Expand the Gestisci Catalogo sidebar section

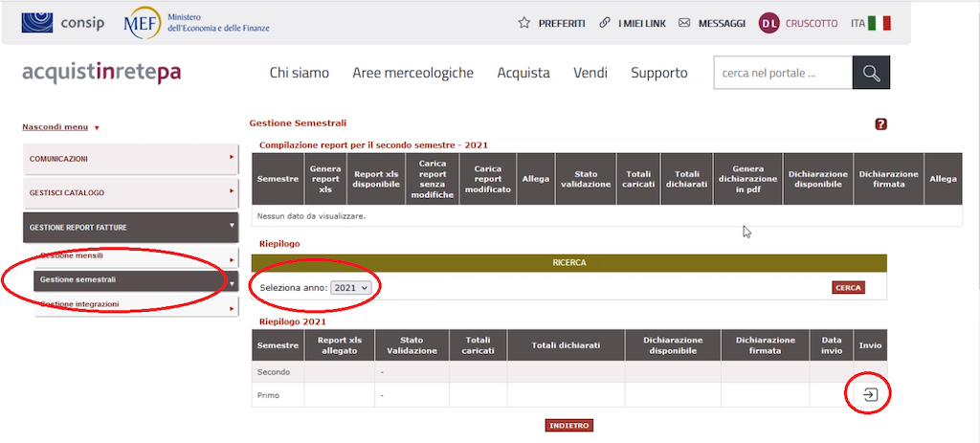pos(131,192)
